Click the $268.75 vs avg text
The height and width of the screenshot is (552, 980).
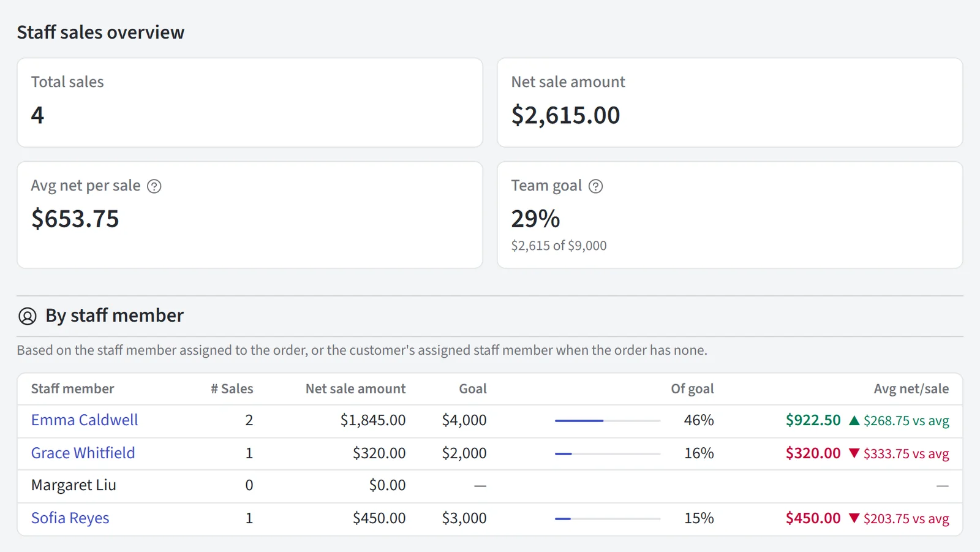pyautogui.click(x=907, y=421)
